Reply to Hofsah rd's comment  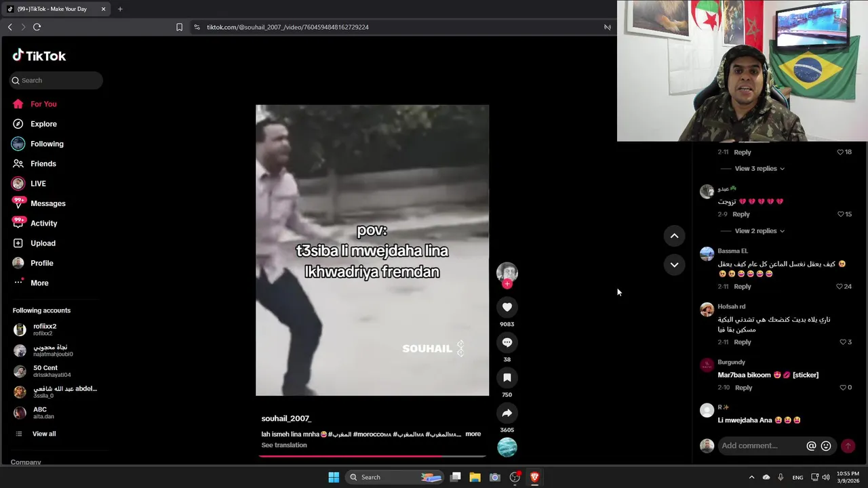[x=743, y=342]
